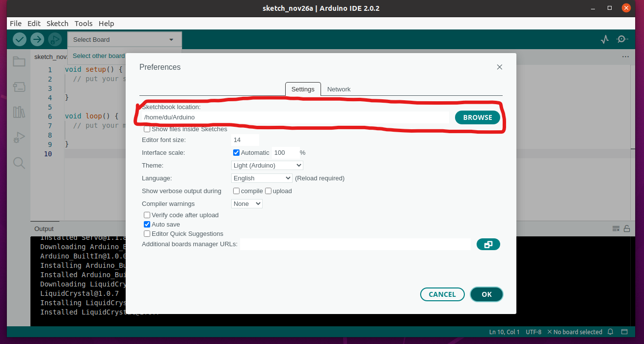Confirm preferences with OK button
Screen dimensions: 644x344
486,294
